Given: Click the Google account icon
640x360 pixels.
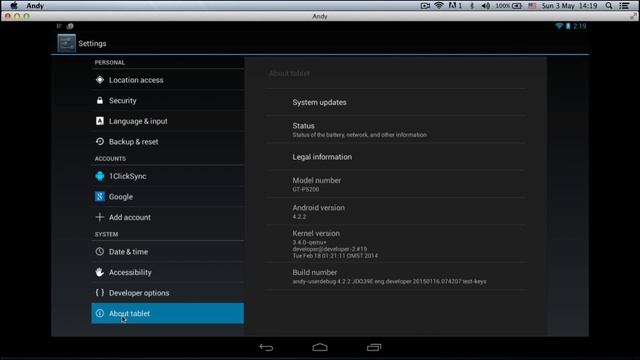Looking at the screenshot, I should tap(100, 196).
